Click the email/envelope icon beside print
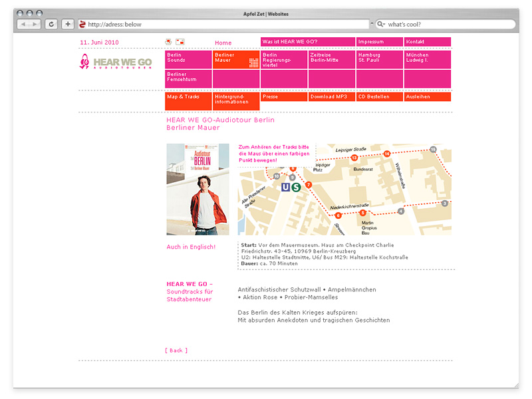 [180, 42]
